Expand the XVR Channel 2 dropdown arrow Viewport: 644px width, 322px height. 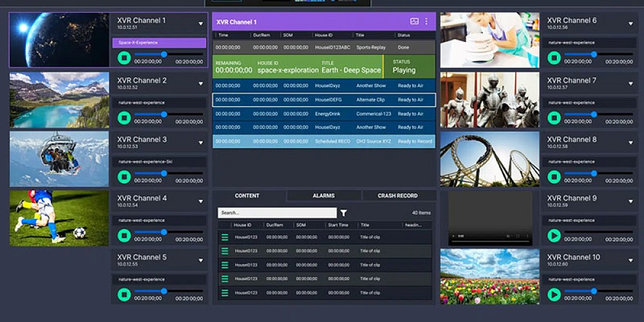tap(201, 84)
